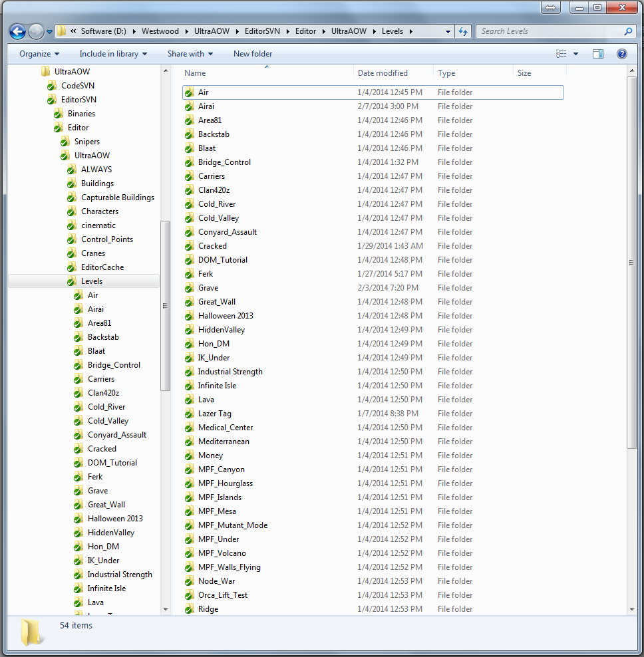This screenshot has width=644, height=657.
Task: Click the Lazer Tag folder icon in file list
Action: (x=189, y=414)
